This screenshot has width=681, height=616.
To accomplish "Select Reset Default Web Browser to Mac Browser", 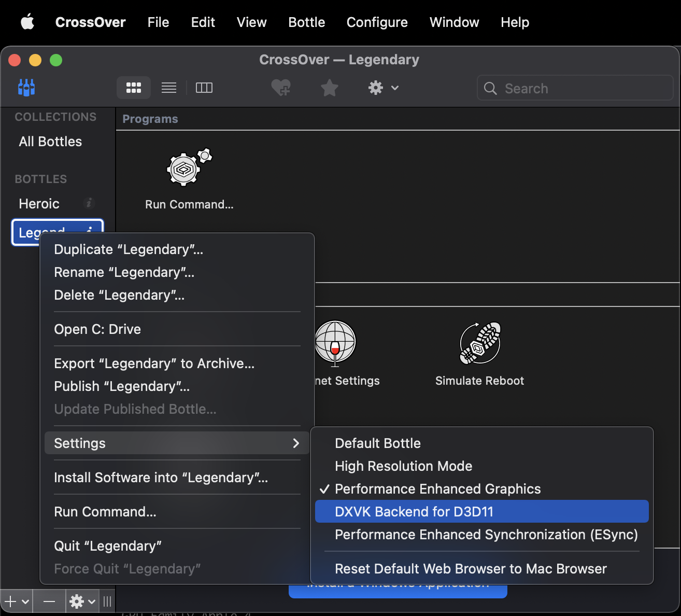I will click(x=482, y=569).
